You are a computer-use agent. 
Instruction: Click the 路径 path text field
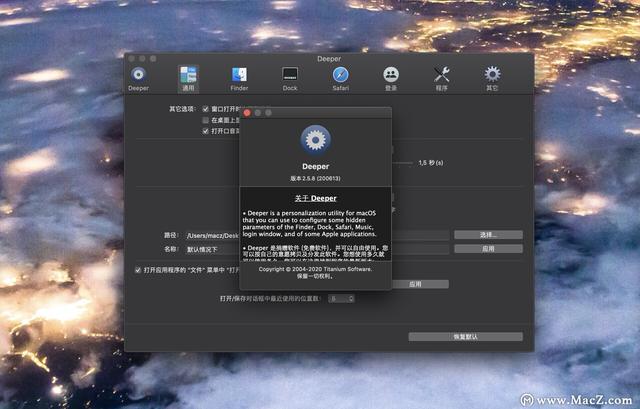click(x=210, y=235)
